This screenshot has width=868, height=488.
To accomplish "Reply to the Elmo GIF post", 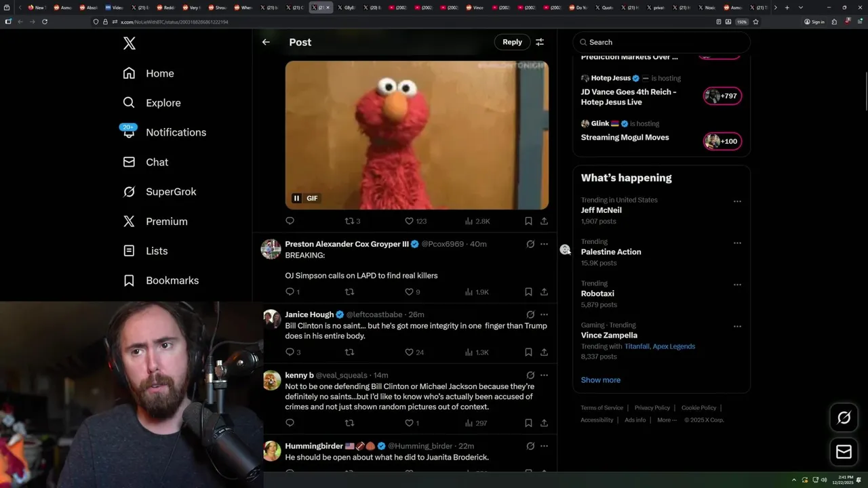I will pos(290,221).
